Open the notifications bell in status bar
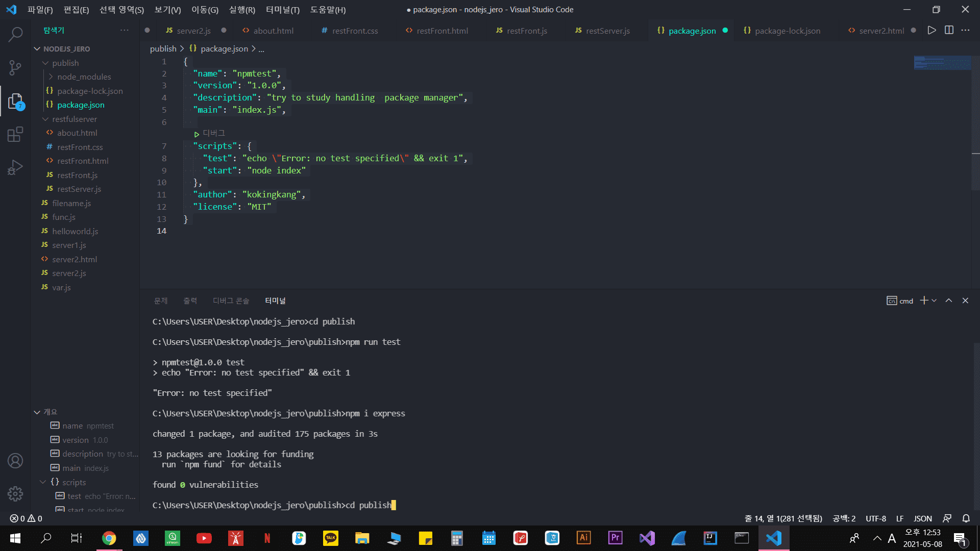The image size is (980, 551). coord(966,518)
